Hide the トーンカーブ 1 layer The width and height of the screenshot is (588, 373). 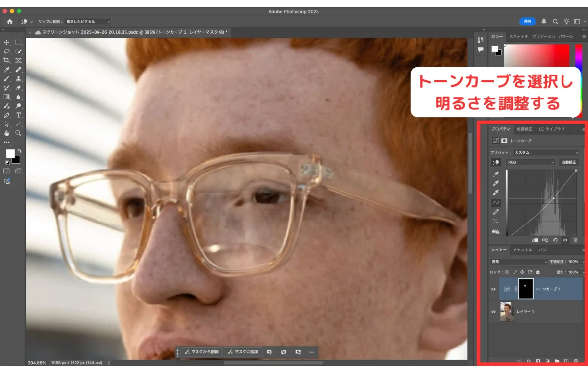coord(493,289)
